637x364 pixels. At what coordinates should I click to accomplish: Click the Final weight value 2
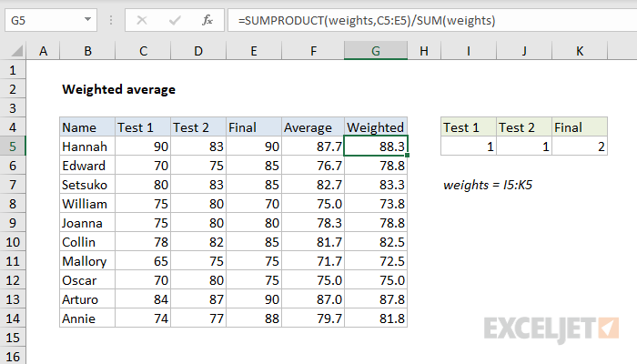point(580,147)
